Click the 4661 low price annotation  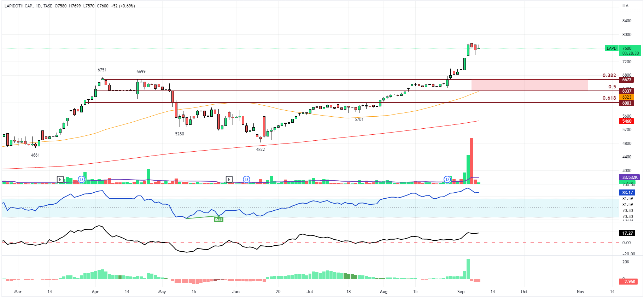(x=35, y=155)
